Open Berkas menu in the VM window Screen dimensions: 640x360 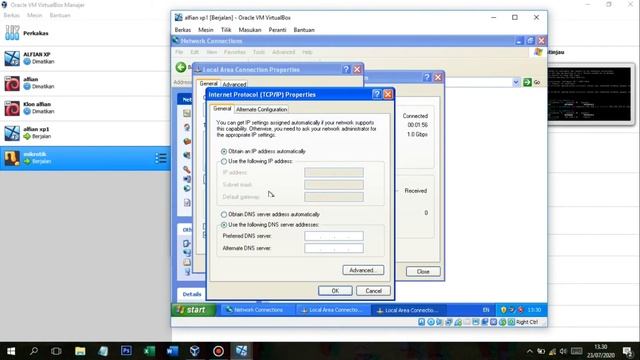pos(182,30)
